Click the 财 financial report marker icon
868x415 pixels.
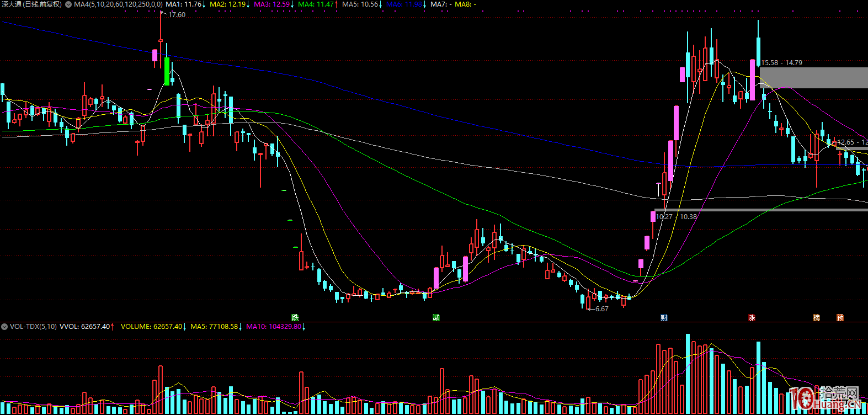(x=664, y=317)
